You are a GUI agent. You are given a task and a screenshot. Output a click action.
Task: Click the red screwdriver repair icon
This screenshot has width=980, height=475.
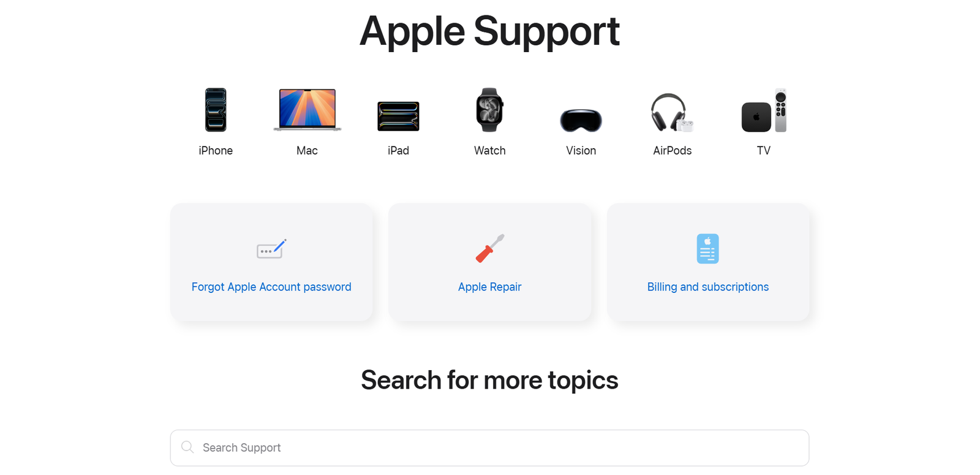pyautogui.click(x=490, y=248)
